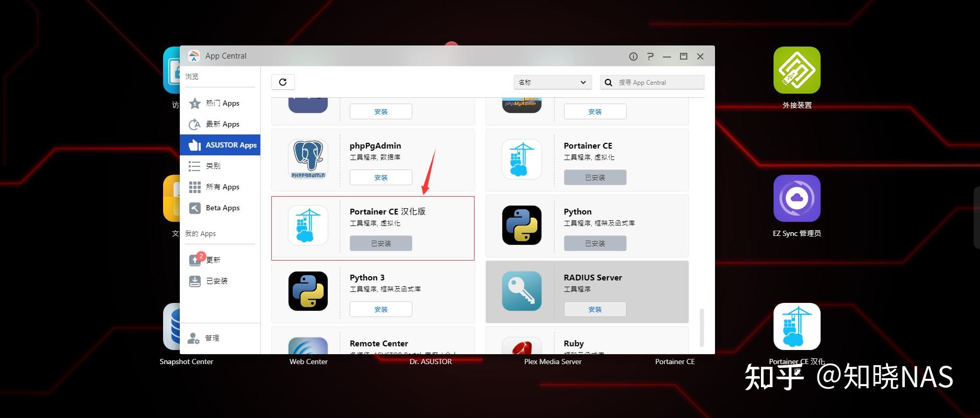Screen dimensions: 980x418
Task: Install Python 3 with its 安装 button
Action: (x=381, y=309)
